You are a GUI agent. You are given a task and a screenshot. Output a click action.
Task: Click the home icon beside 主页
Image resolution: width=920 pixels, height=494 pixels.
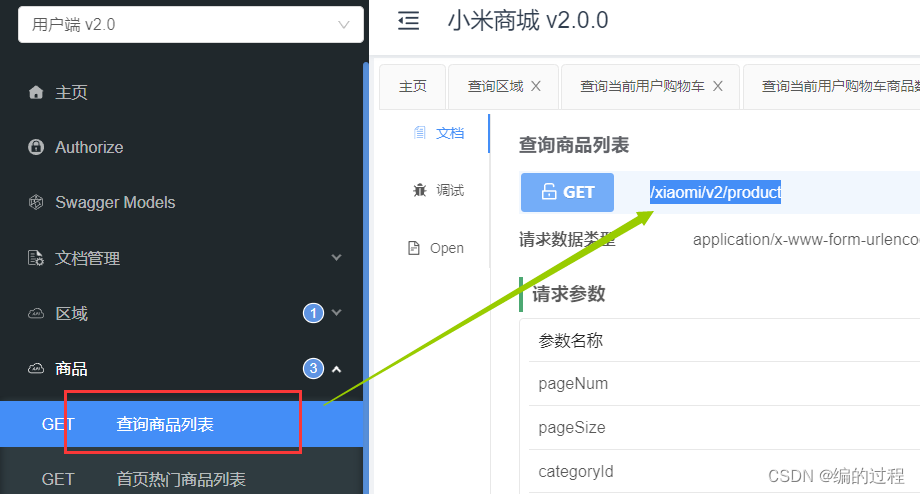36,92
